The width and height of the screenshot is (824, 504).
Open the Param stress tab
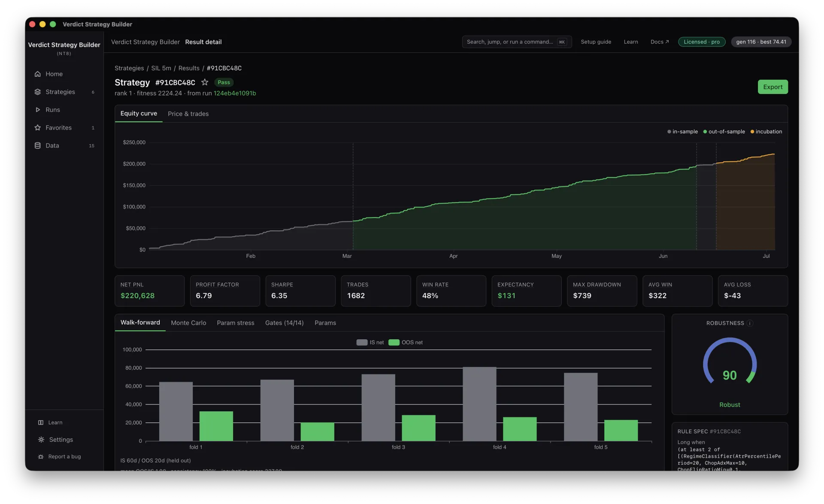coord(236,323)
